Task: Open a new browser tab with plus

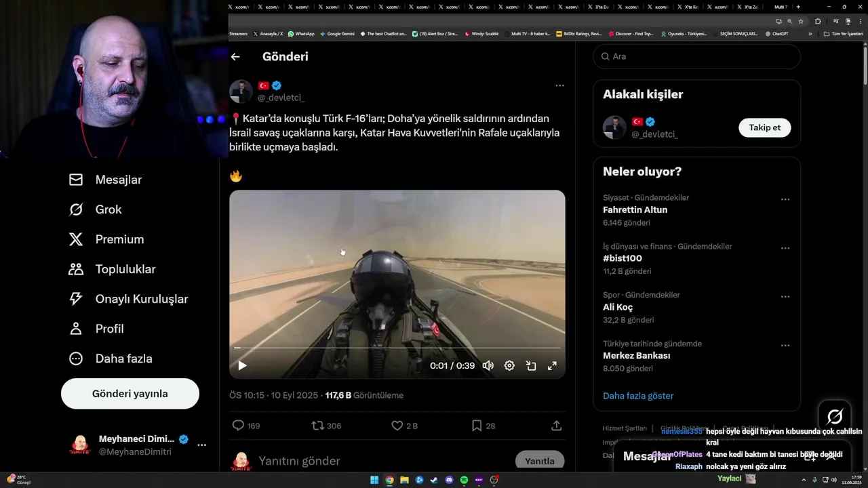Action: [x=798, y=7]
